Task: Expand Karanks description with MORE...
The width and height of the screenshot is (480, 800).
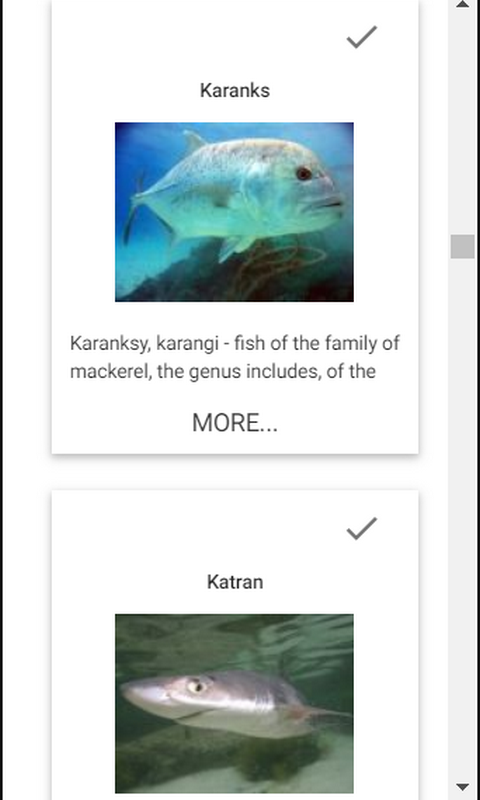Action: (235, 423)
